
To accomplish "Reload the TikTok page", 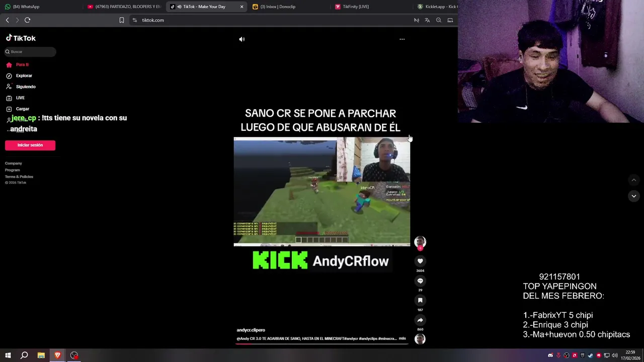I will pyautogui.click(x=27, y=20).
